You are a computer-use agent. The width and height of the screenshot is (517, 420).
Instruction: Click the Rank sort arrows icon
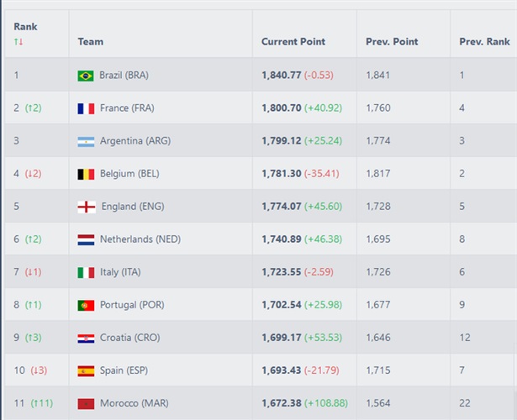click(18, 42)
